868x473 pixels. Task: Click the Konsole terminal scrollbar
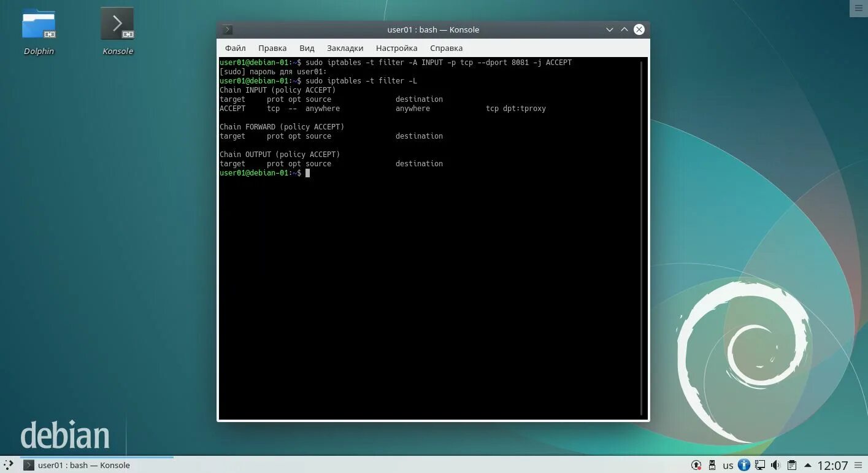[642, 238]
